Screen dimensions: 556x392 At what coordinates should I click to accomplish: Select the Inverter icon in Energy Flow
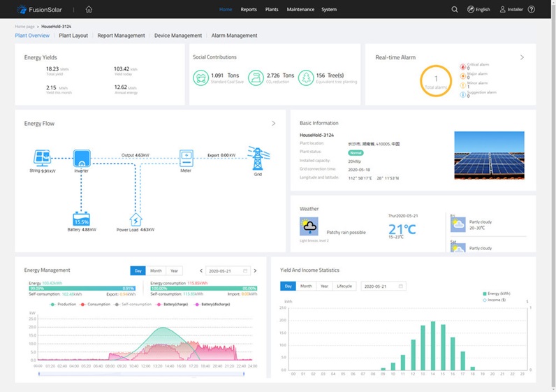click(82, 158)
